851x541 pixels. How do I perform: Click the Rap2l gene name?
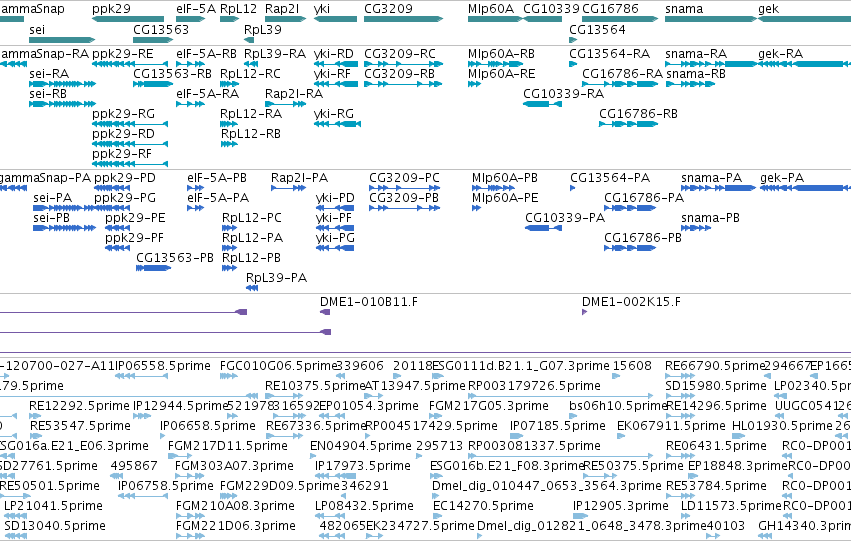[x=282, y=9]
